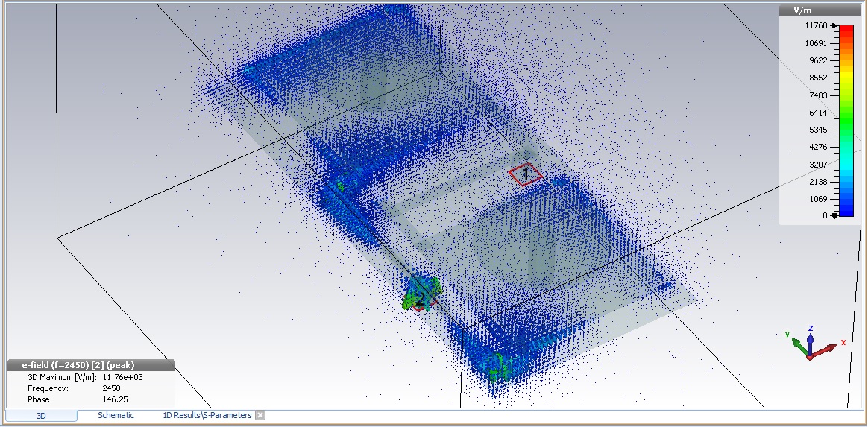Viewport: 868px width, 427px height.
Task: Open the 1D Results\S-Parameters tab
Action: tap(207, 415)
